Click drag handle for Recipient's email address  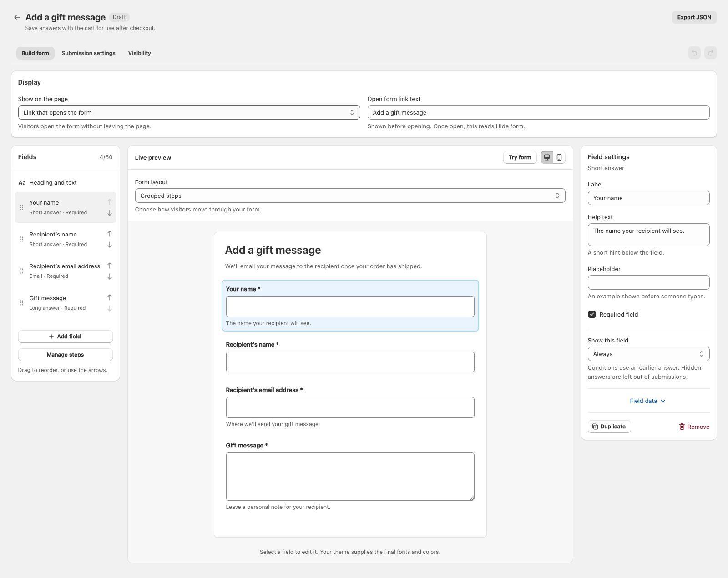pos(21,271)
